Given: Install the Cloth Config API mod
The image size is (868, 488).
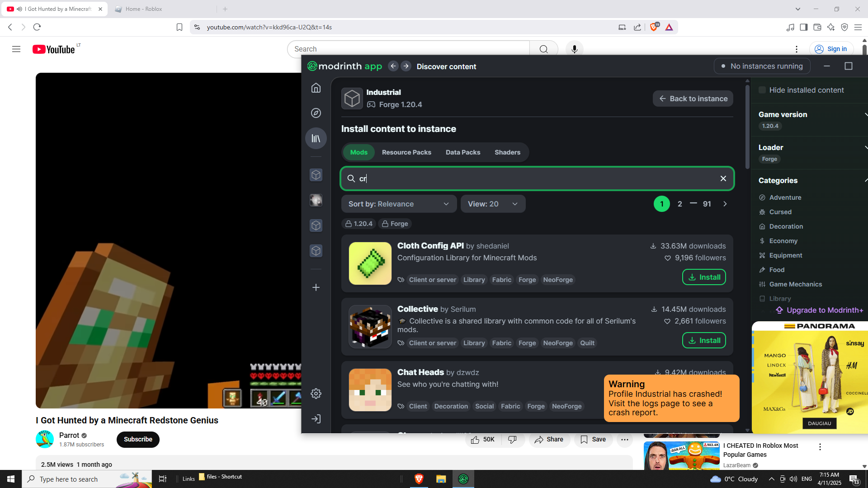Looking at the screenshot, I should click(703, 277).
